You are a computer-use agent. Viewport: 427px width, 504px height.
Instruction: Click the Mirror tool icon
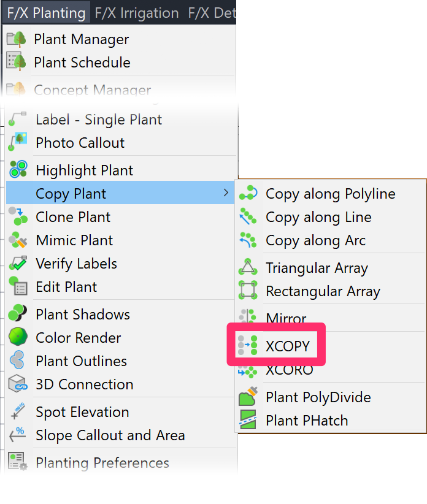[248, 318]
